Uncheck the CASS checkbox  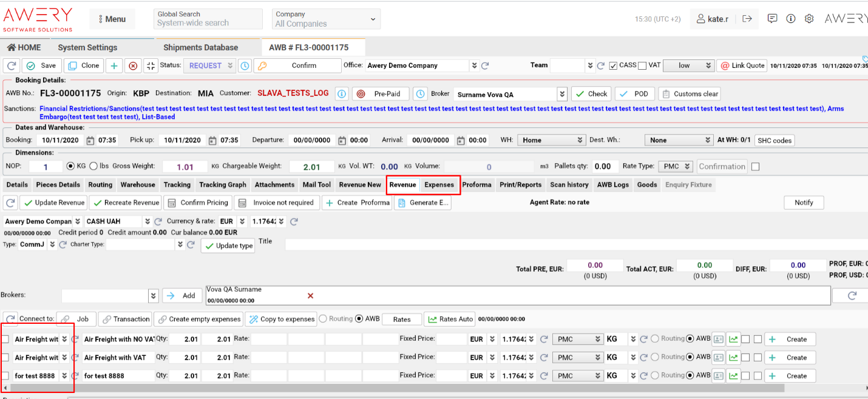(x=613, y=65)
